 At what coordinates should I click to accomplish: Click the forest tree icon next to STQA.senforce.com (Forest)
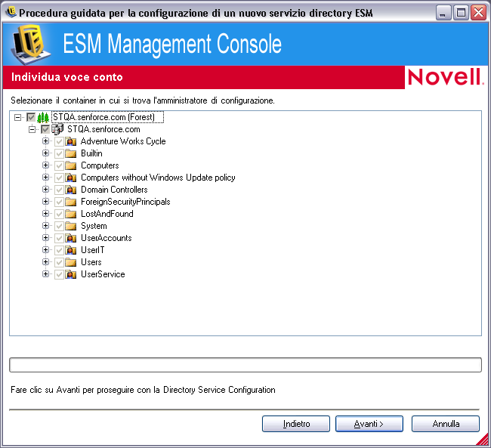(43, 117)
